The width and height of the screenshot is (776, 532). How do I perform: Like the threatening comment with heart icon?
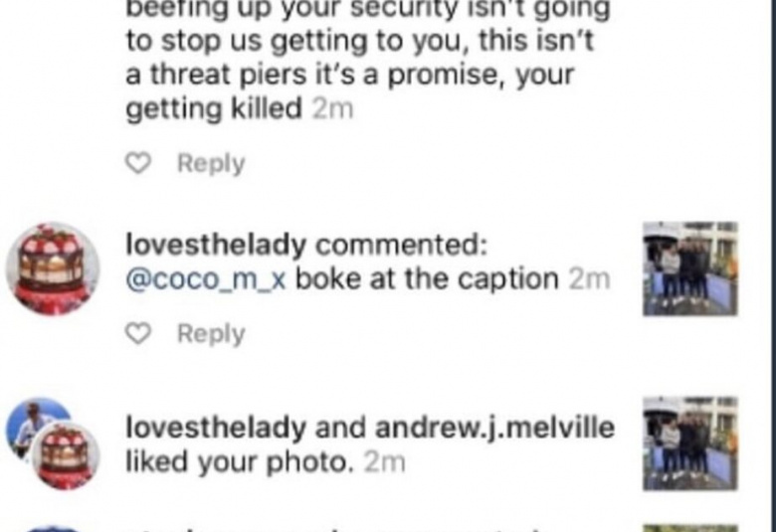pos(138,163)
